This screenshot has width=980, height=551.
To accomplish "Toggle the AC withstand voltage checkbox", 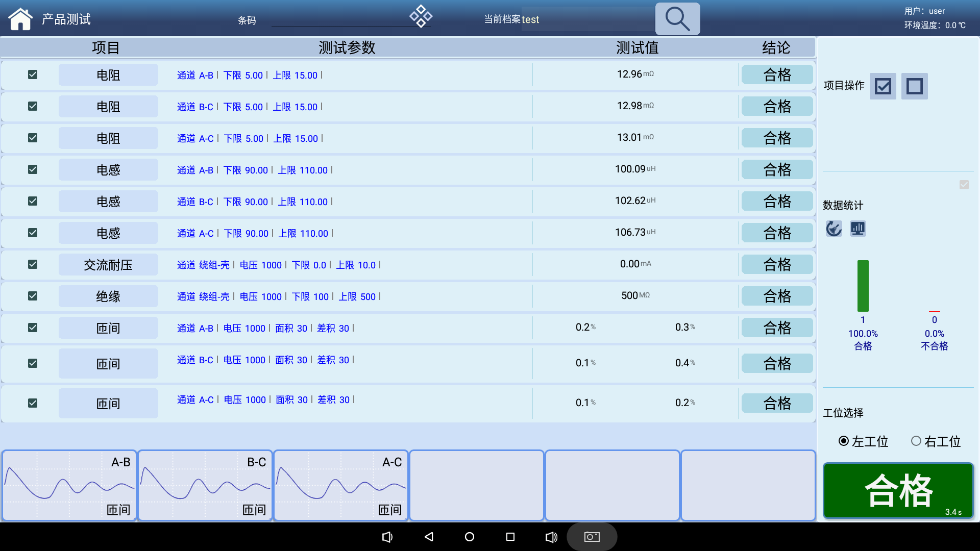I will (33, 264).
